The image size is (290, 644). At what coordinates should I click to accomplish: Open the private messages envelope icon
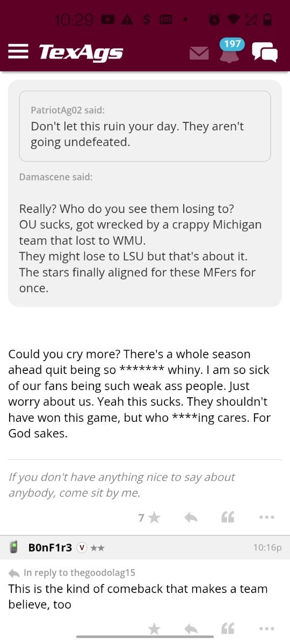[199, 53]
